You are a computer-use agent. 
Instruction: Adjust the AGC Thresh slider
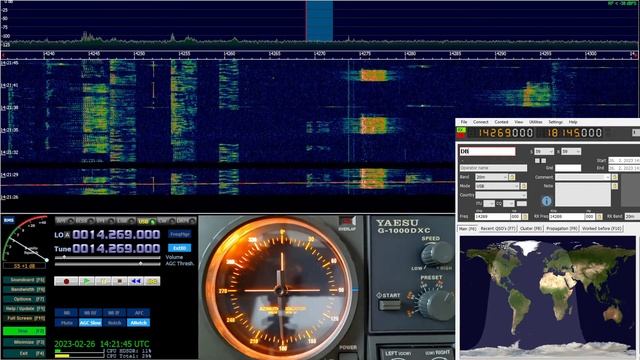pyautogui.click(x=107, y=264)
